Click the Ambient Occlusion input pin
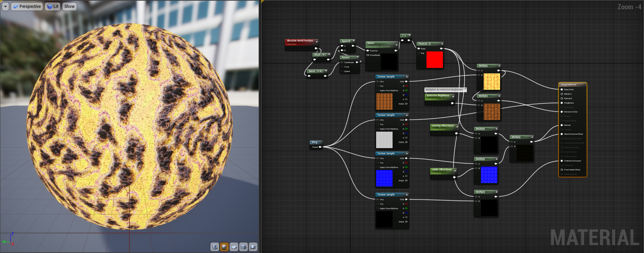The height and width of the screenshot is (253, 644). point(562,161)
